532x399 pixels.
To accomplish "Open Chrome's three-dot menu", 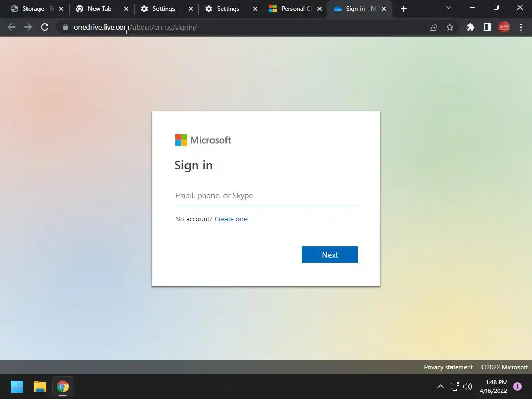I will (x=521, y=27).
